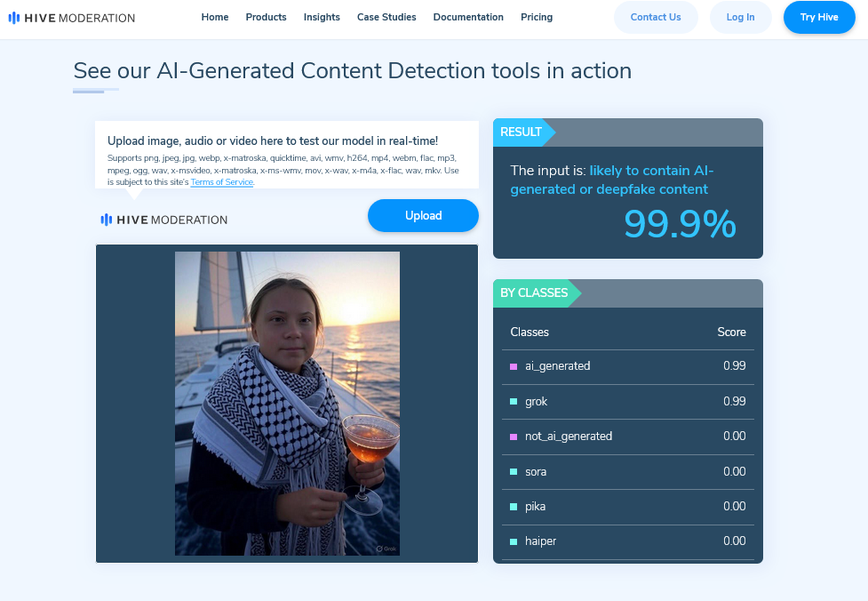Select the RESULT panel header tab
868x601 pixels.
pyautogui.click(x=522, y=132)
